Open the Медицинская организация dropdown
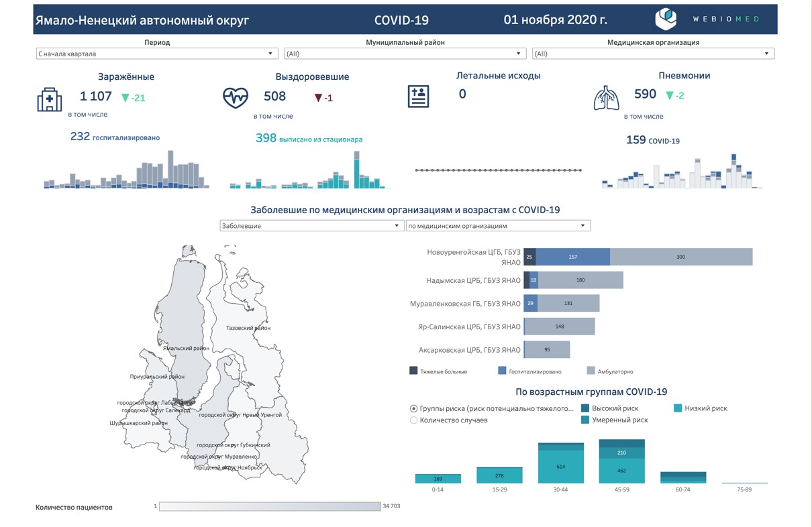The width and height of the screenshot is (812, 527). click(653, 54)
